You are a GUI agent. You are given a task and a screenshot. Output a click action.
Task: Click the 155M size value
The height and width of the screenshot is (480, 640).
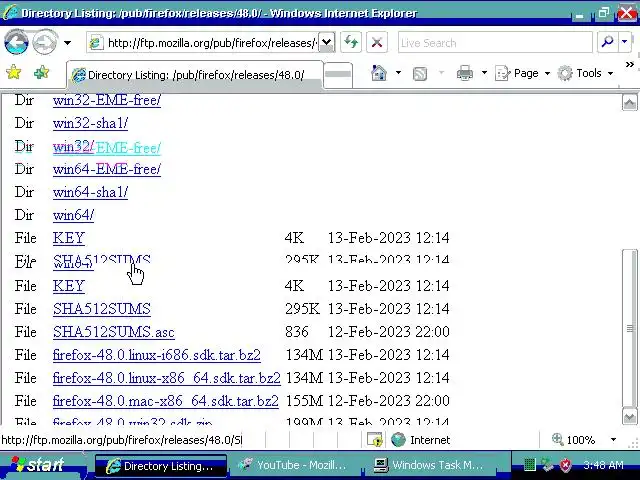click(304, 401)
